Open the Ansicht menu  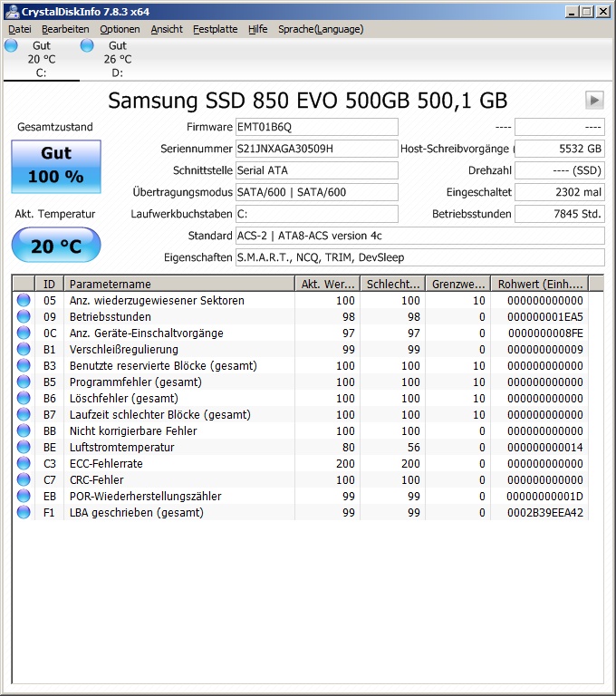167,29
